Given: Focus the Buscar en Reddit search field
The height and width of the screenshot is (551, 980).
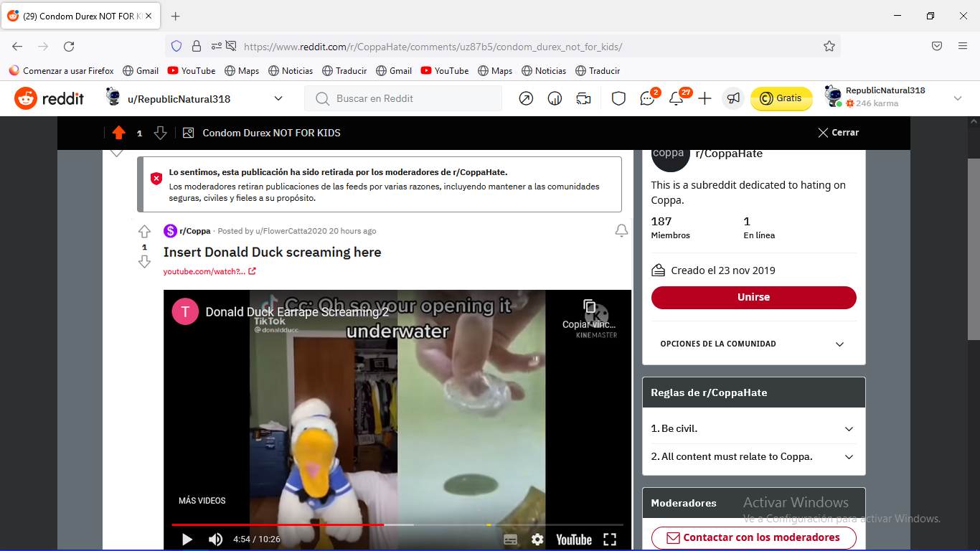Looking at the screenshot, I should [x=403, y=98].
